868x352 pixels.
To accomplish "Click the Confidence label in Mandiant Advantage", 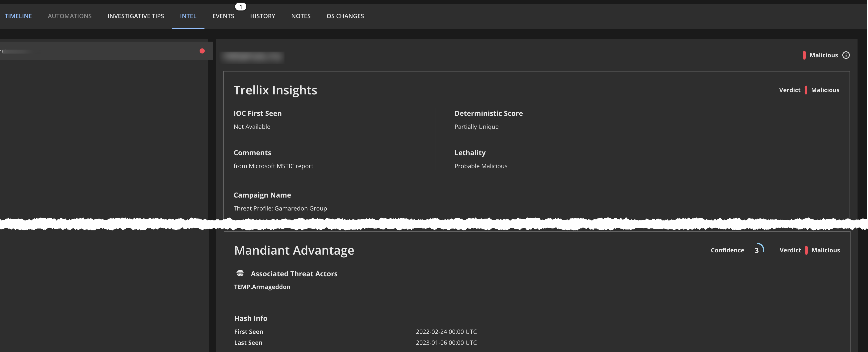I will [727, 250].
